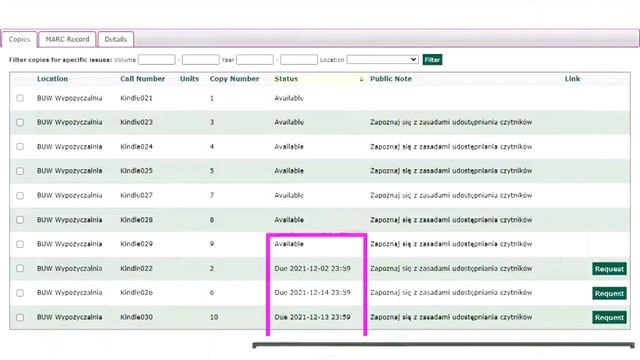Click the Available status of Kindle021

(289, 98)
